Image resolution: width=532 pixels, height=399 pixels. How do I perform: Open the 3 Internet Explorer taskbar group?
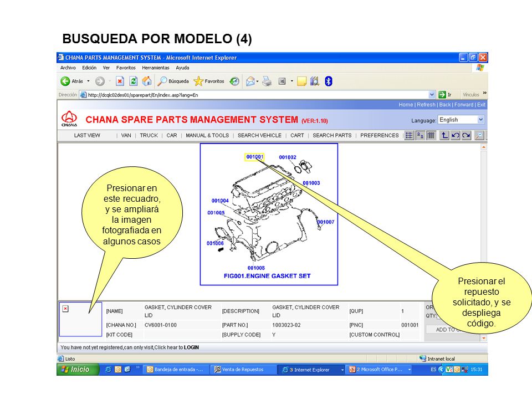313,370
